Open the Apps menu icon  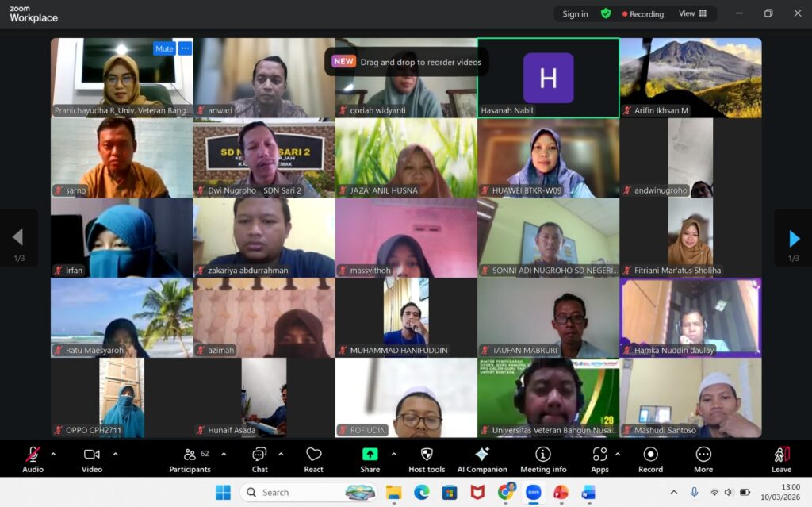tap(599, 459)
